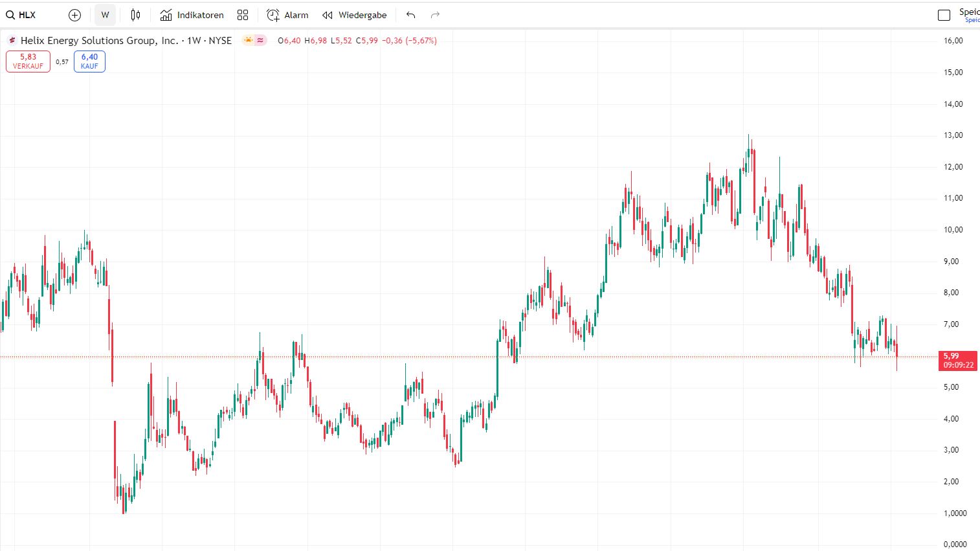Click the Helix company logo icon
The image size is (980, 551).
(12, 40)
